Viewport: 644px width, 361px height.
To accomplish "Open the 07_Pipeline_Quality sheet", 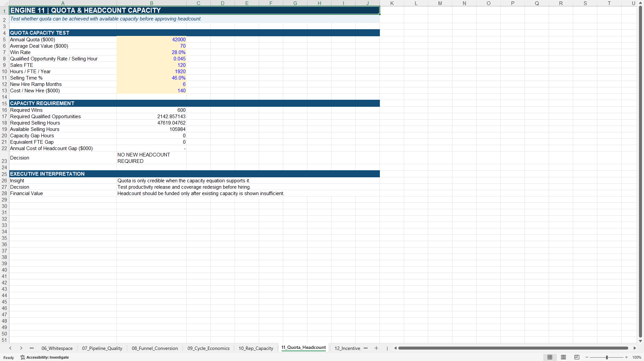I will coord(102,348).
